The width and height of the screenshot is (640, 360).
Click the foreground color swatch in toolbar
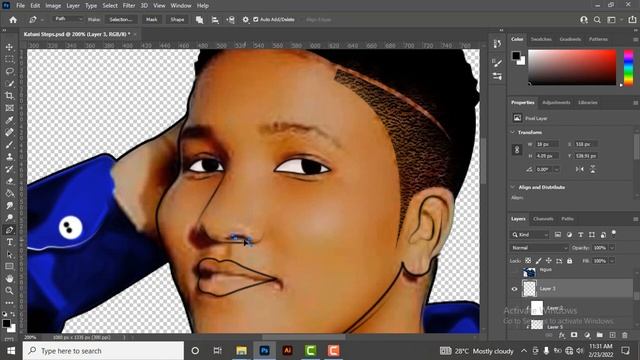(6, 324)
